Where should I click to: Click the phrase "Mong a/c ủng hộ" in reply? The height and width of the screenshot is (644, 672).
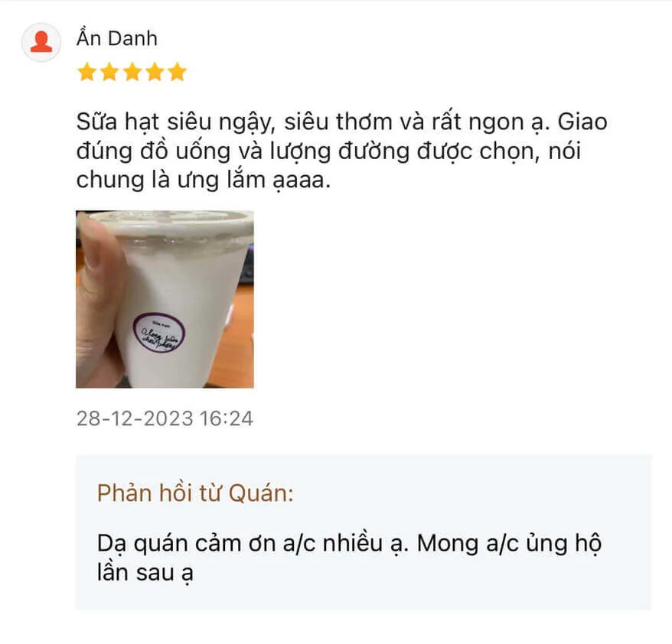[x=510, y=544]
